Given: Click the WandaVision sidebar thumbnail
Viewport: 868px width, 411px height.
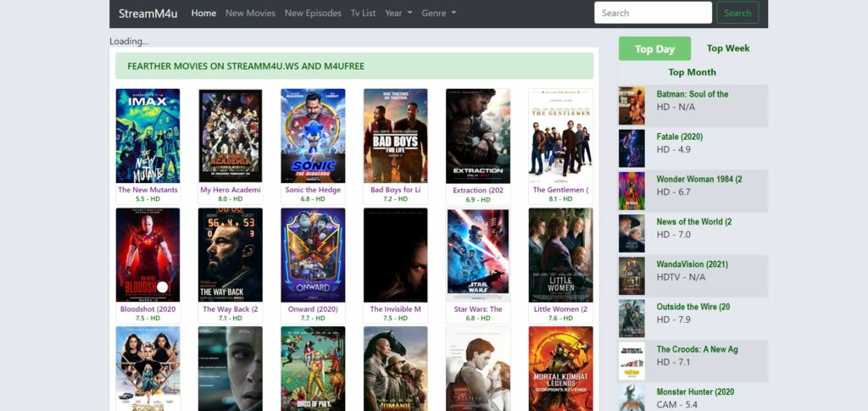Looking at the screenshot, I should tap(632, 276).
